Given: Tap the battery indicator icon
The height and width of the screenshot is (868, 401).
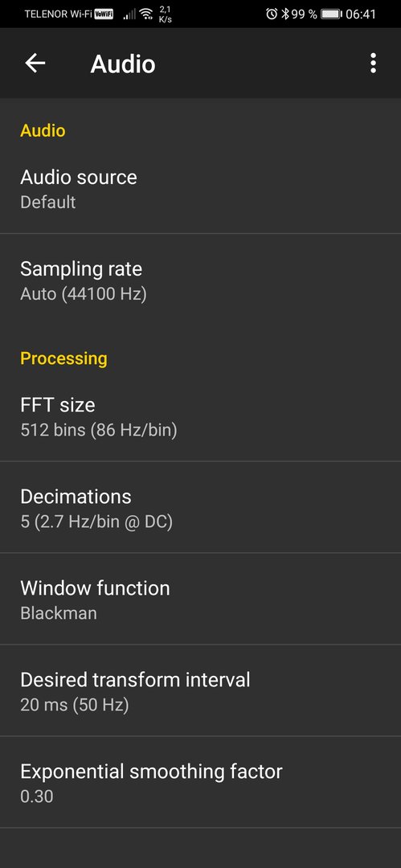Looking at the screenshot, I should click(x=331, y=14).
